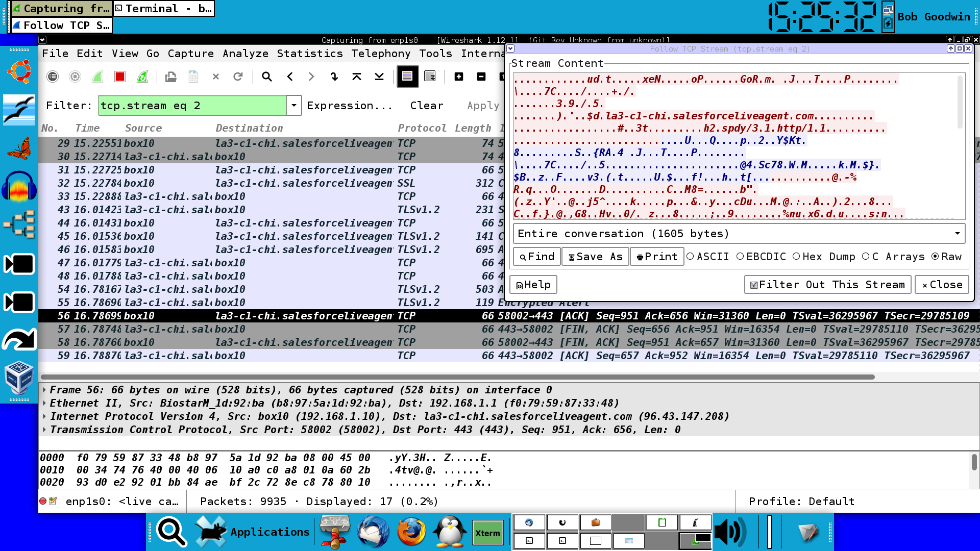Select the ASCII radio button
The height and width of the screenshot is (551, 980).
(707, 257)
